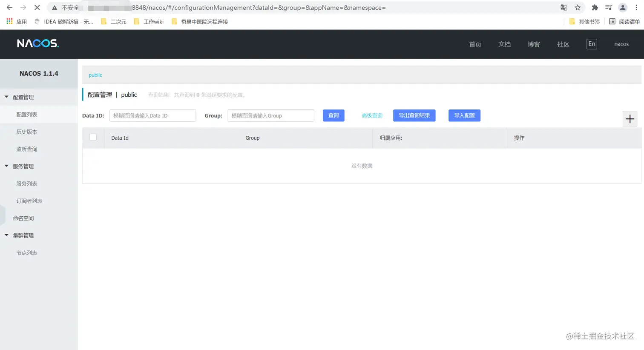Open 文档 in top navigation

click(504, 44)
